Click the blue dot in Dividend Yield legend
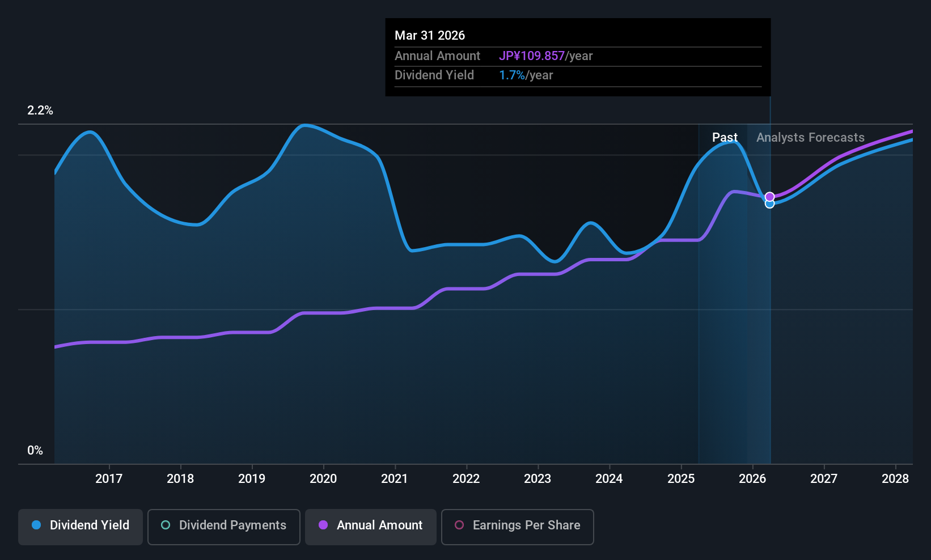931x560 pixels. pos(36,525)
